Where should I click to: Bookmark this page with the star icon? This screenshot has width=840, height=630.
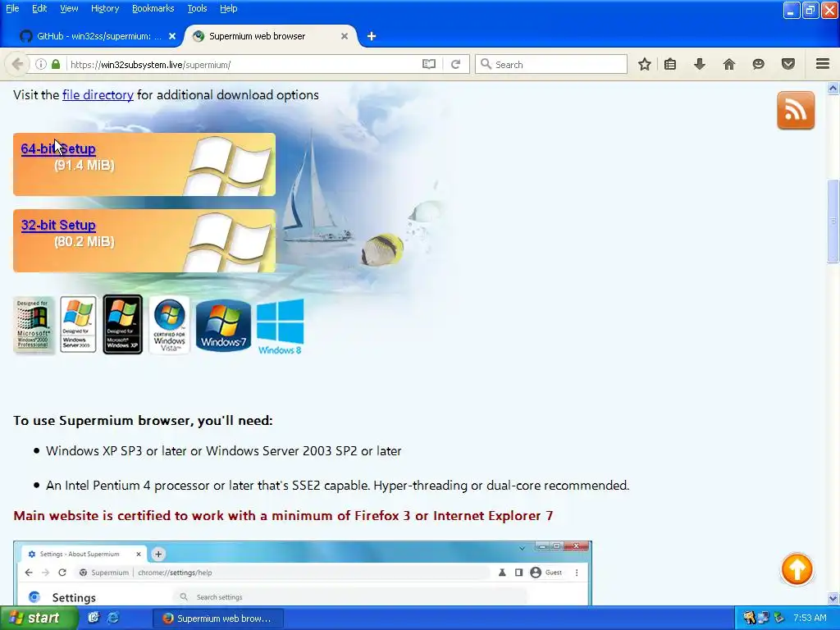click(x=645, y=64)
